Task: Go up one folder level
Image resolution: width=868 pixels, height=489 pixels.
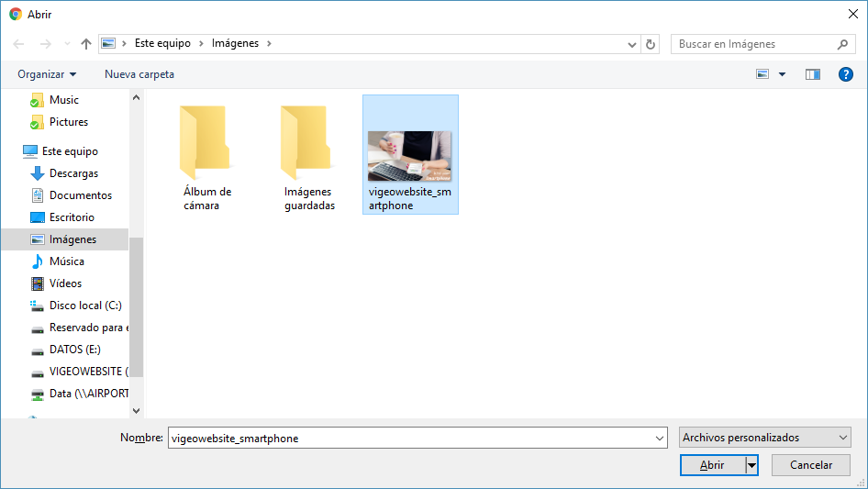Action: point(86,44)
